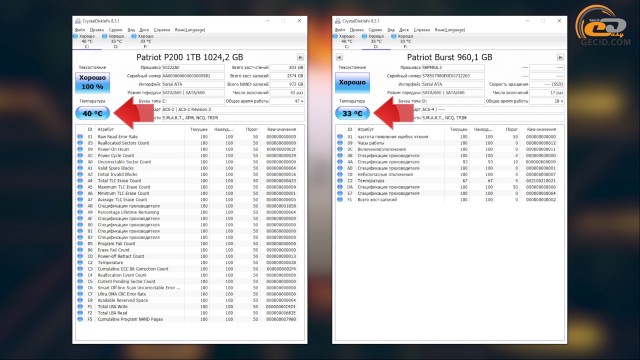Image resolution: width=640 pixels, height=360 pixels.
Task: Click Patriot Burst 960,1 GB title
Action: [x=449, y=57]
